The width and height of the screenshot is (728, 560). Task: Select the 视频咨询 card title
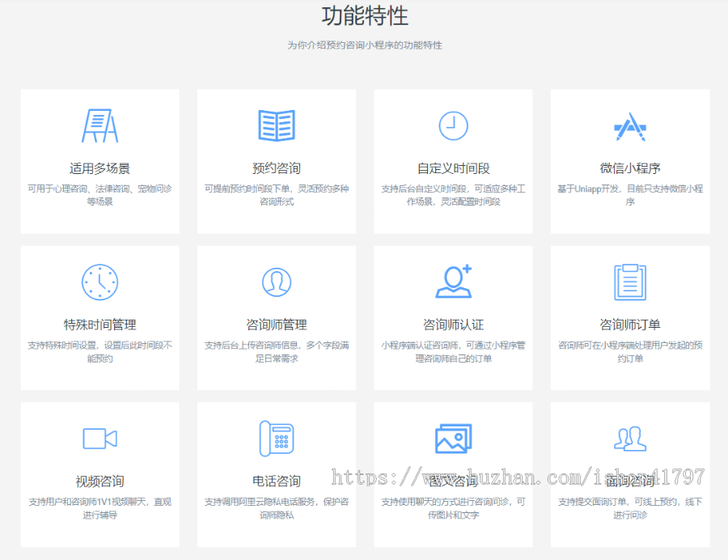99,482
